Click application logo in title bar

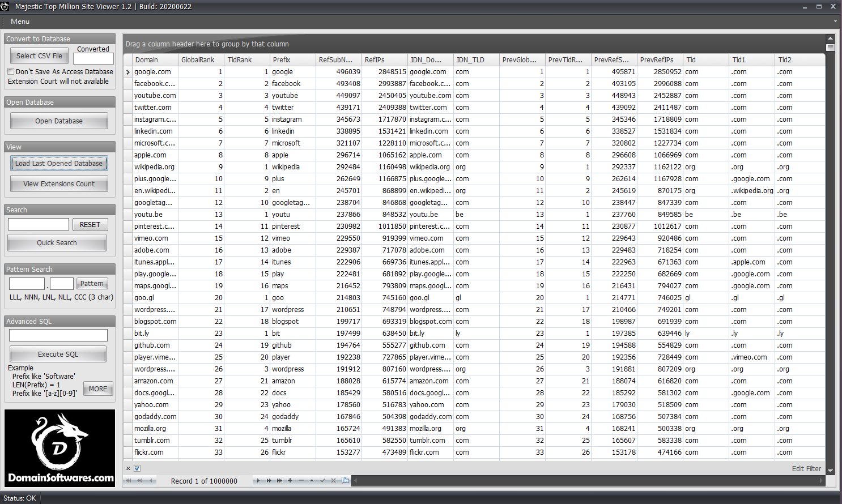[5, 6]
